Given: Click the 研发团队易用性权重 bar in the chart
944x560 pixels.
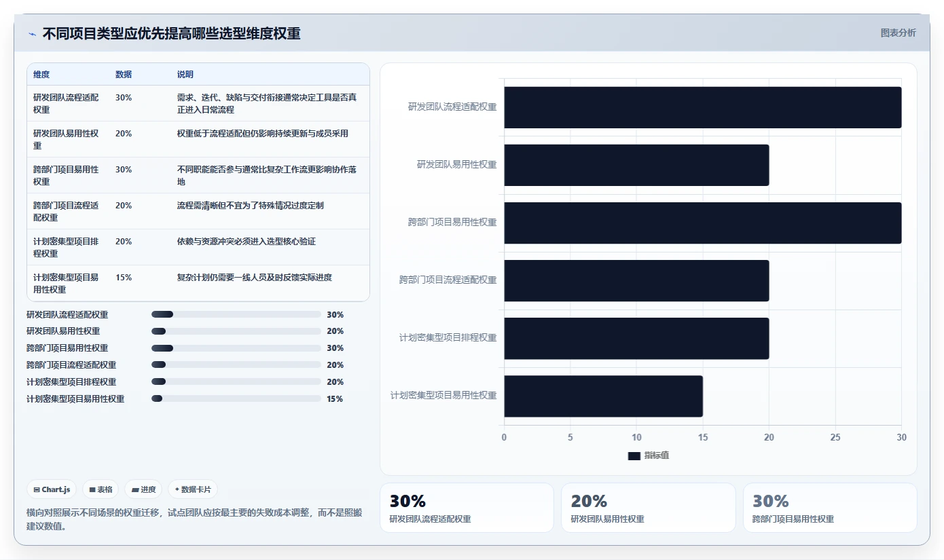Looking at the screenshot, I should coord(636,165).
